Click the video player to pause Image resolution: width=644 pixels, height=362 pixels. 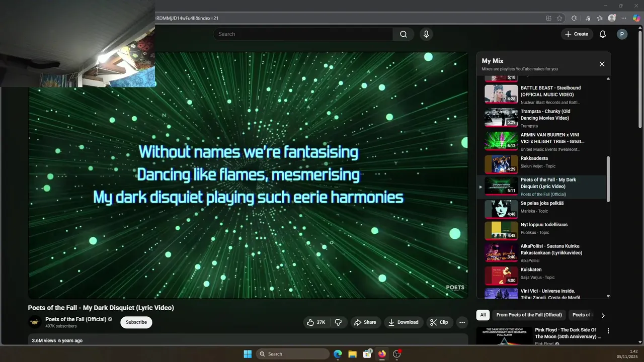248,175
